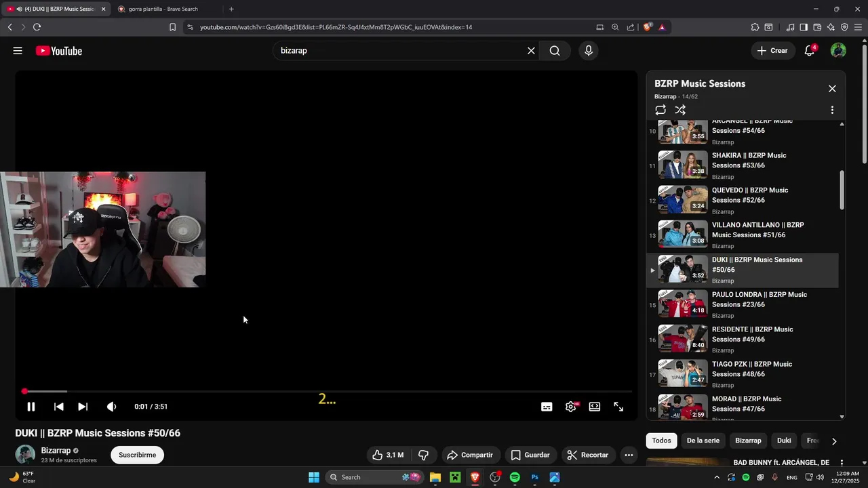This screenshot has height=488, width=868.
Task: Open the Bizarrap channel name link
Action: pyautogui.click(x=56, y=450)
